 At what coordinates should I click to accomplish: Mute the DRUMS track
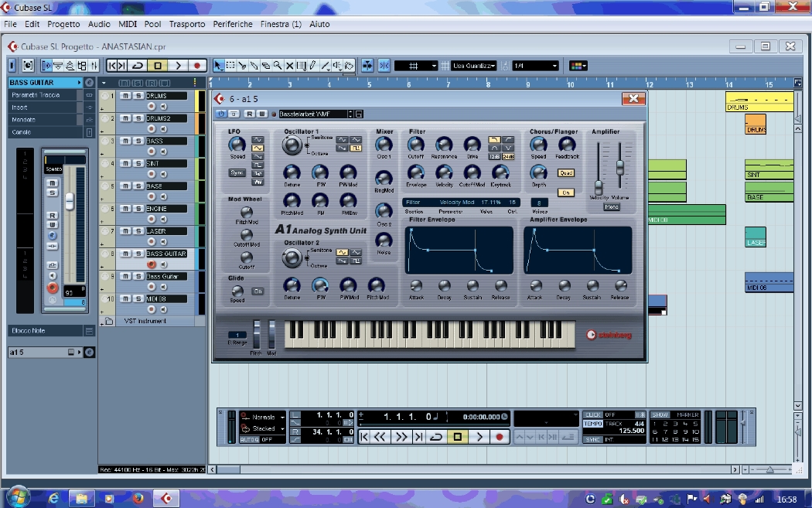(125, 96)
